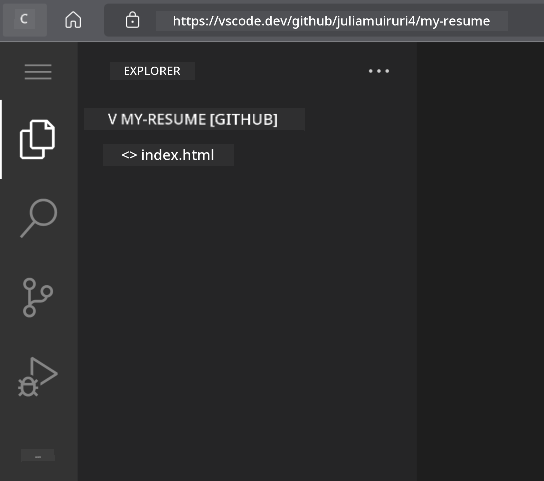Open the Explorer views and more actions ellipsis
544x481 pixels.
click(x=379, y=71)
